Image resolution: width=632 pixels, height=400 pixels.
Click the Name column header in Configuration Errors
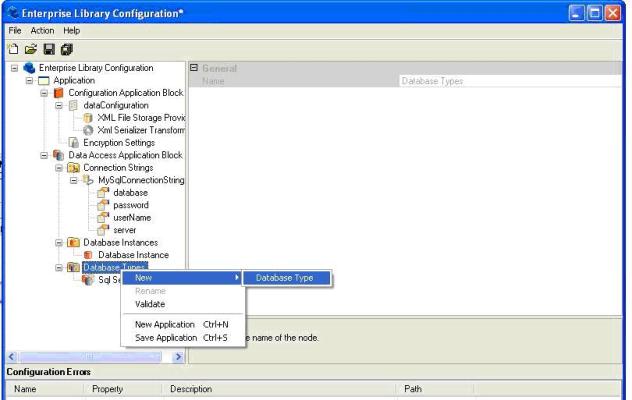[45, 389]
